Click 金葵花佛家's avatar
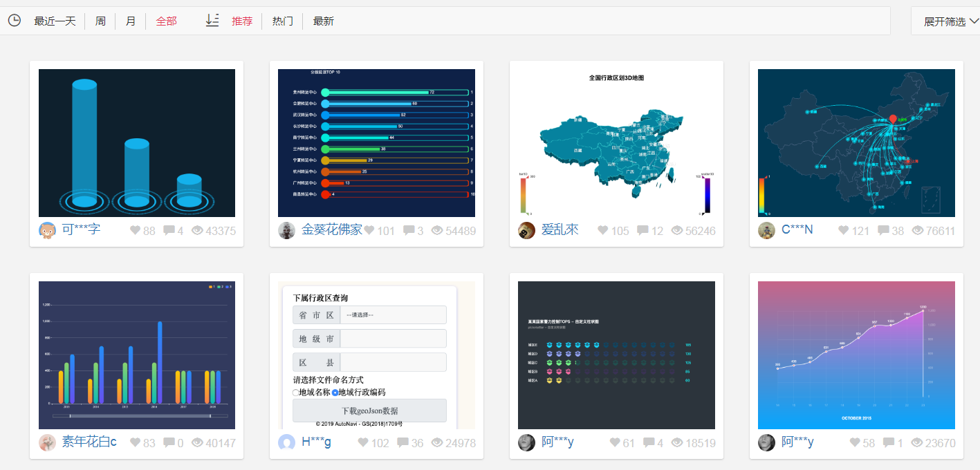The height and width of the screenshot is (470, 980). pyautogui.click(x=286, y=230)
